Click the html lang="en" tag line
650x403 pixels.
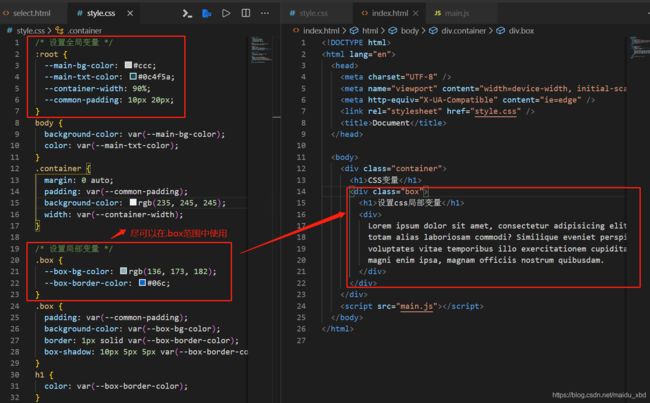tap(359, 54)
